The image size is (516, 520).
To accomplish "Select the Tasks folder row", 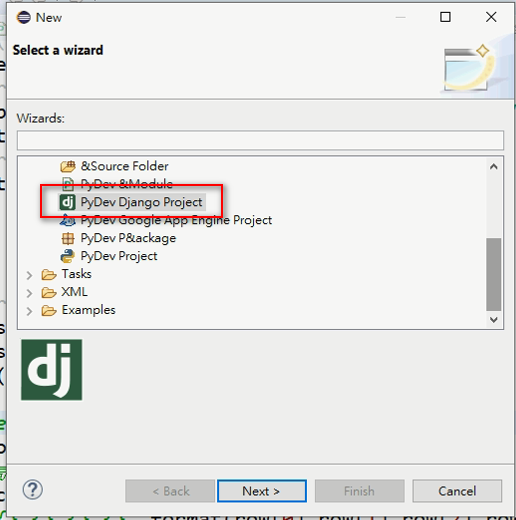I will click(76, 274).
